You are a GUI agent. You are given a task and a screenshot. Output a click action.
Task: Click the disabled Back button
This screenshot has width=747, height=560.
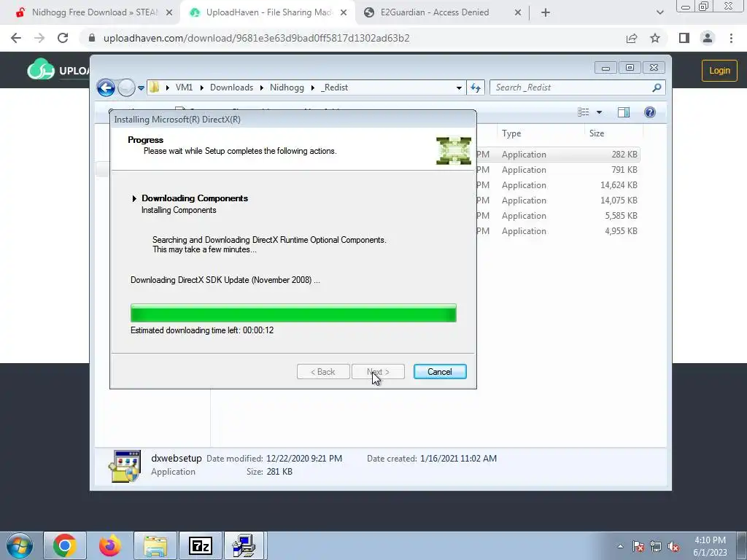click(323, 372)
